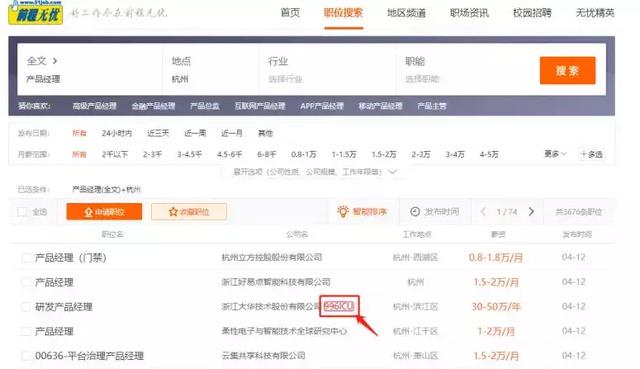The width and height of the screenshot is (640, 369).
Task: Filter salary to 3-4万
Action: tap(455, 154)
